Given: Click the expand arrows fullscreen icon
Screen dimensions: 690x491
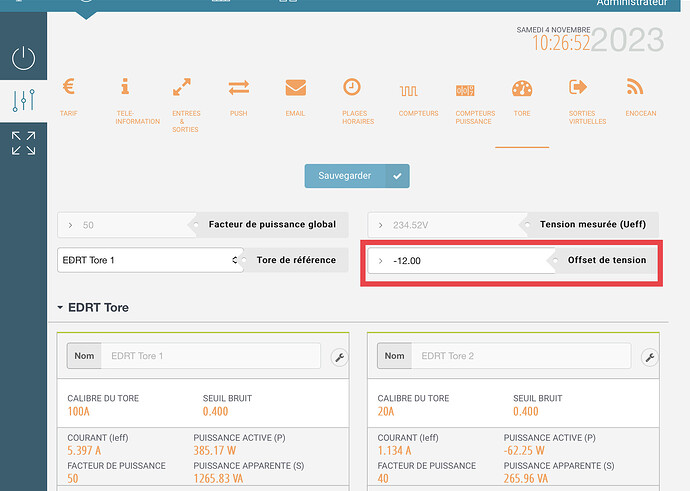Looking at the screenshot, I should click(x=23, y=143).
